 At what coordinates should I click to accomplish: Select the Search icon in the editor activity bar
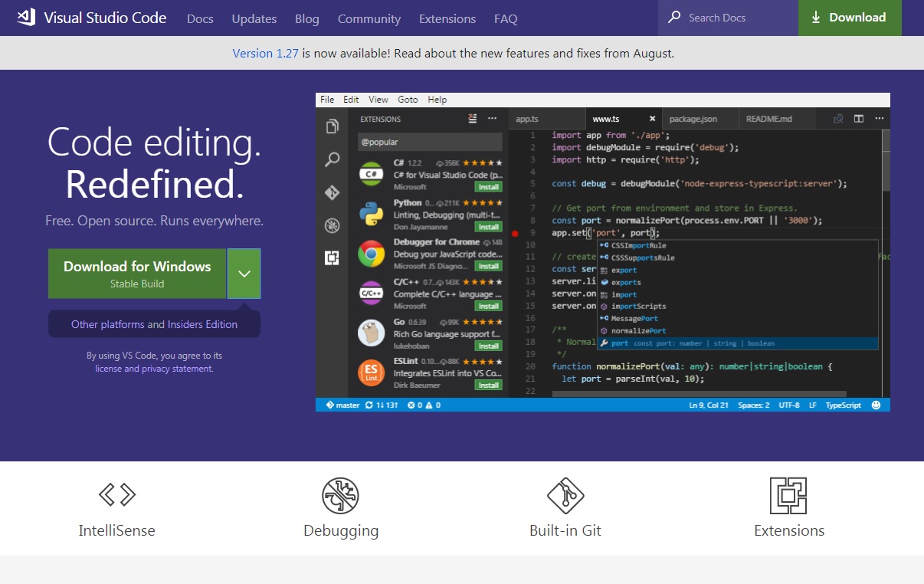point(332,159)
